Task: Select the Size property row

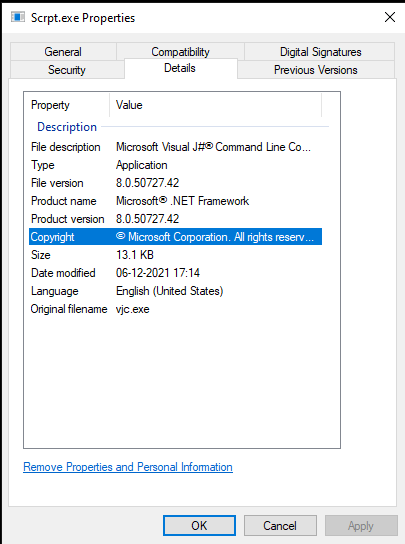Action: tap(176, 255)
